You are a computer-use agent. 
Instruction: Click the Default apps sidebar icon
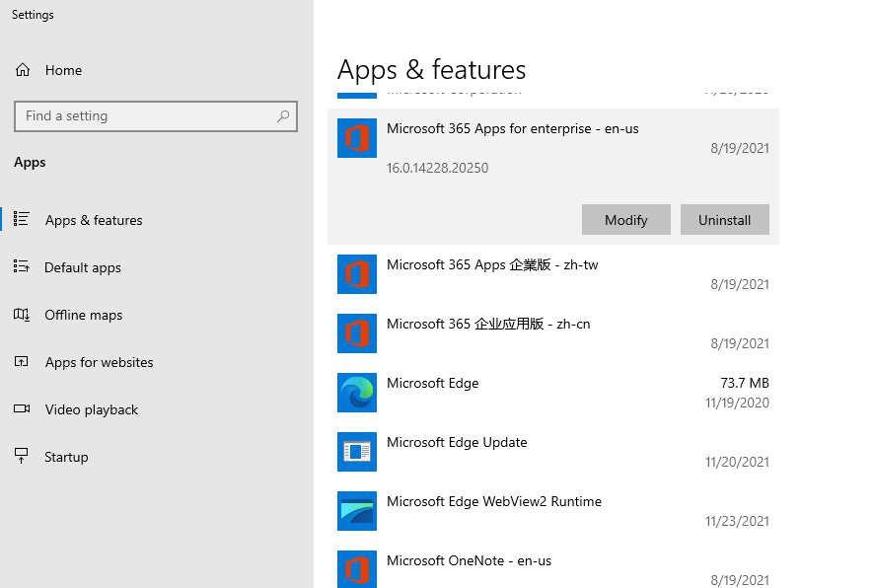pos(21,266)
